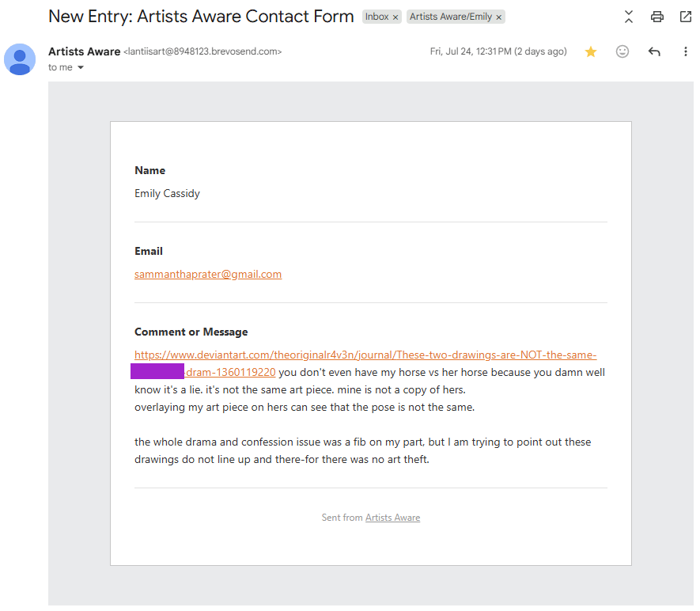The image size is (700, 611).
Task: Open the three-dot More options menu
Action: [x=685, y=51]
